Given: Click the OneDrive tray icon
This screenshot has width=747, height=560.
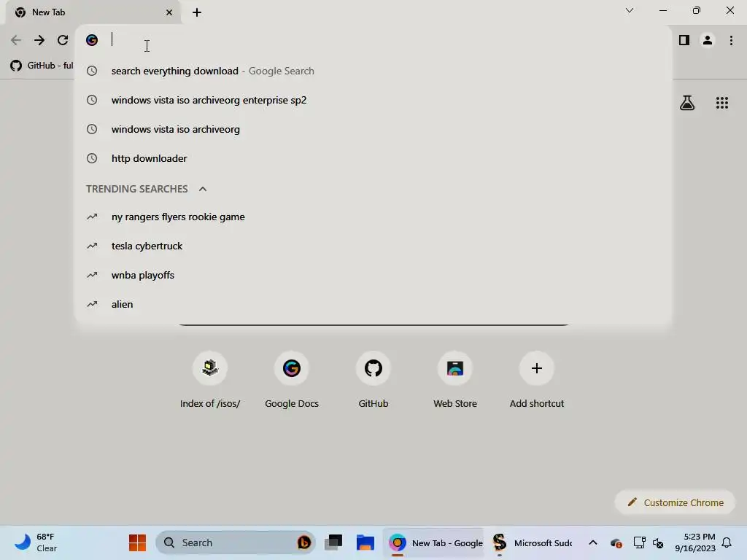Looking at the screenshot, I should [616, 542].
